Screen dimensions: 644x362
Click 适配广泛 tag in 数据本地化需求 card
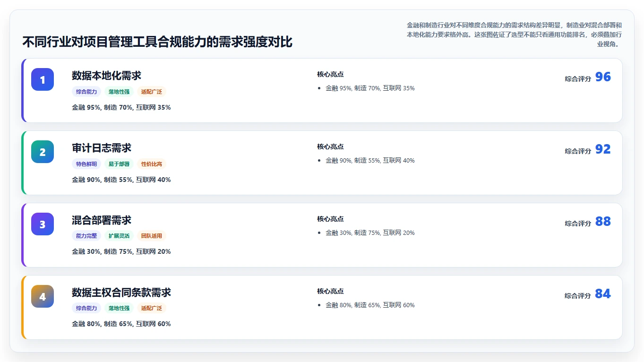(152, 92)
